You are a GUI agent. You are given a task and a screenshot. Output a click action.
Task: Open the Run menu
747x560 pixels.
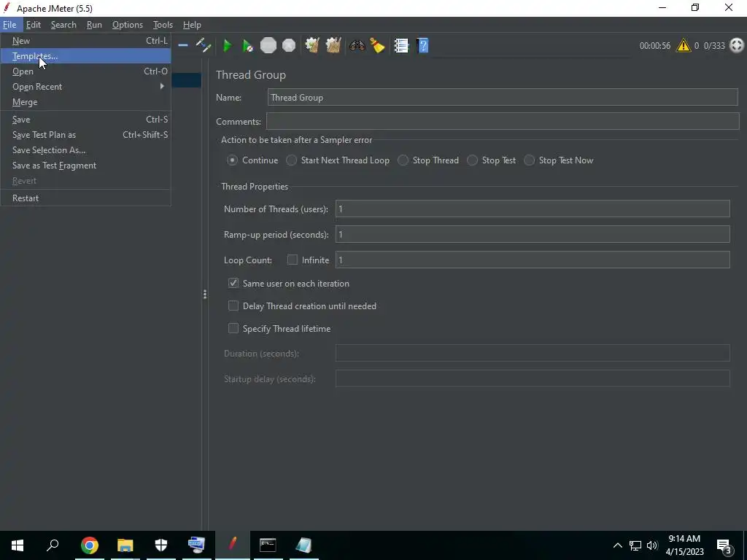(94, 25)
